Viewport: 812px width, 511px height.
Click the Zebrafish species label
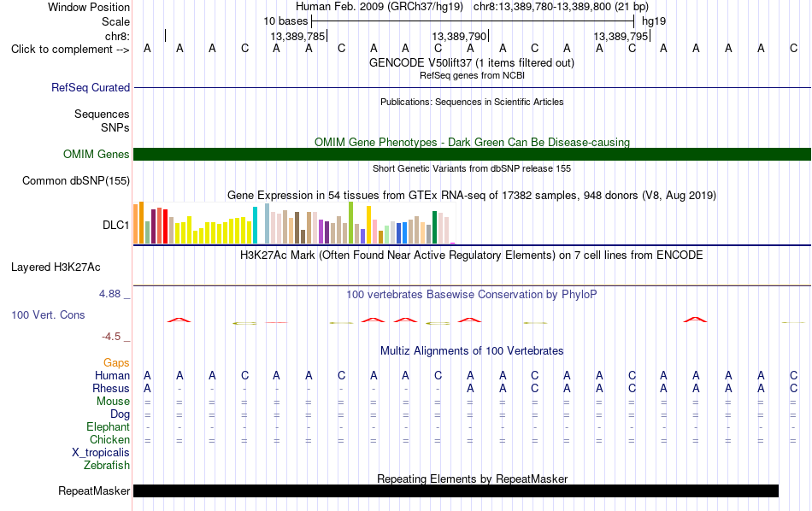tap(107, 465)
